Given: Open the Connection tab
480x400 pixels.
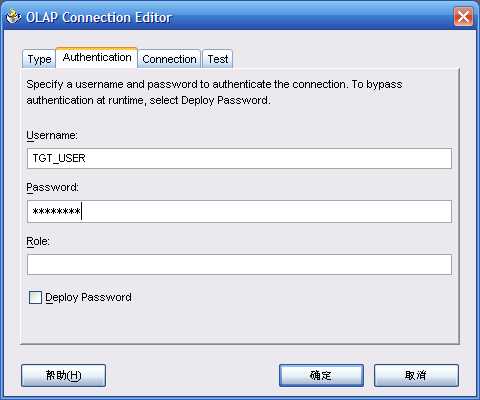Looking at the screenshot, I should tap(169, 59).
